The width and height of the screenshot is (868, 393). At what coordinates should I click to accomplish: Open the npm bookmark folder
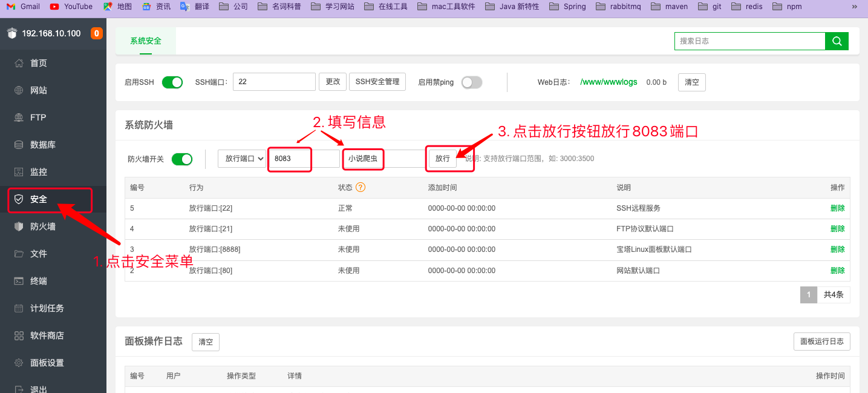(x=787, y=7)
